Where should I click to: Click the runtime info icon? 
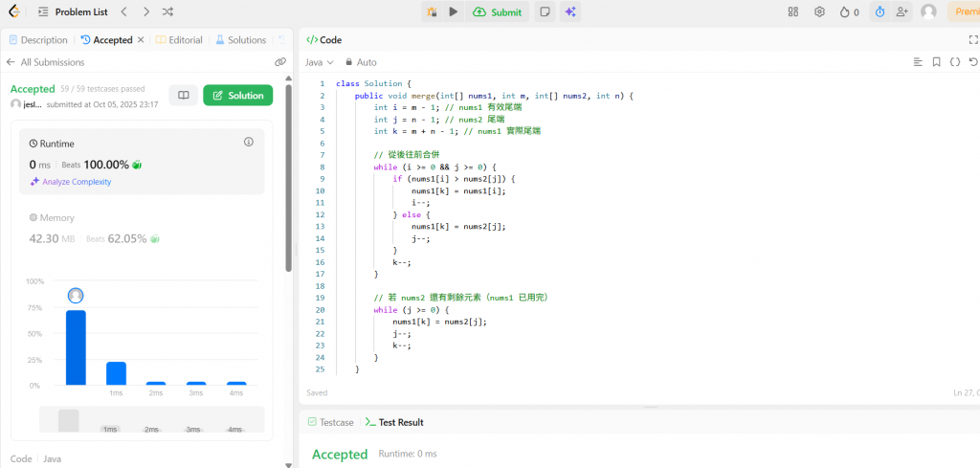[x=249, y=143]
